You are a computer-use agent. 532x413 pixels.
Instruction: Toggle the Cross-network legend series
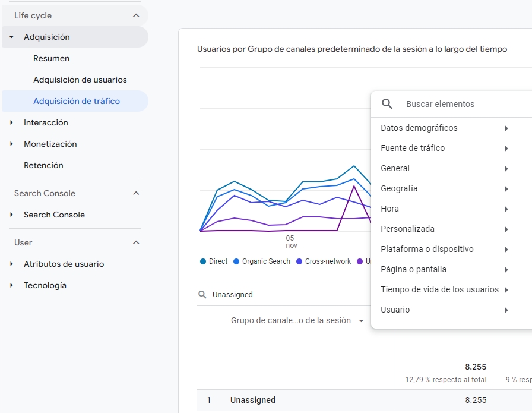point(324,261)
